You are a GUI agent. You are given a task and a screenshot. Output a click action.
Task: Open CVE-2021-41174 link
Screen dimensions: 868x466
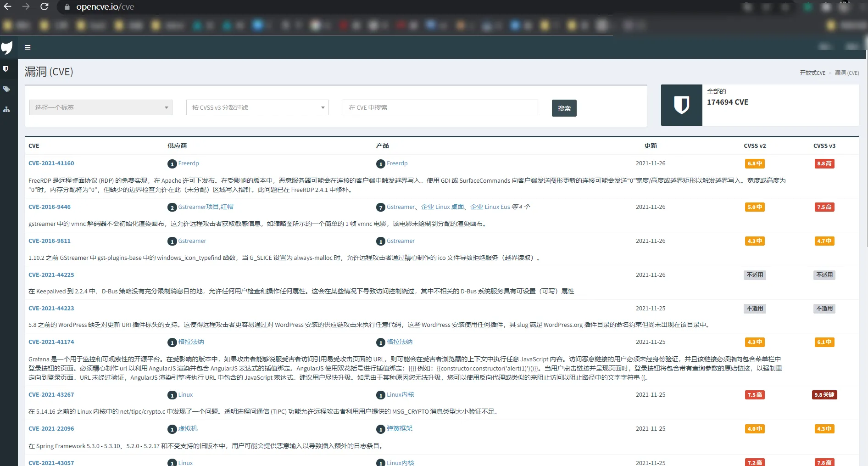click(51, 342)
